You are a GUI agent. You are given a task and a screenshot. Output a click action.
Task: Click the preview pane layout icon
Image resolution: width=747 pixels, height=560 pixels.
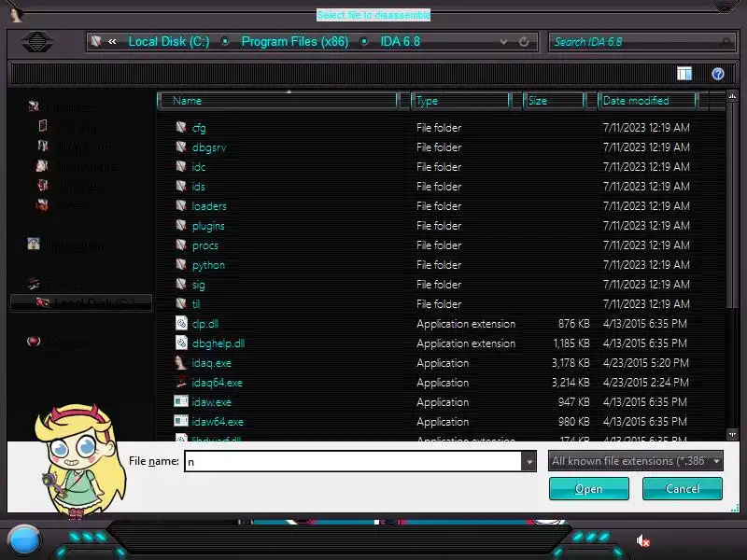click(x=684, y=74)
